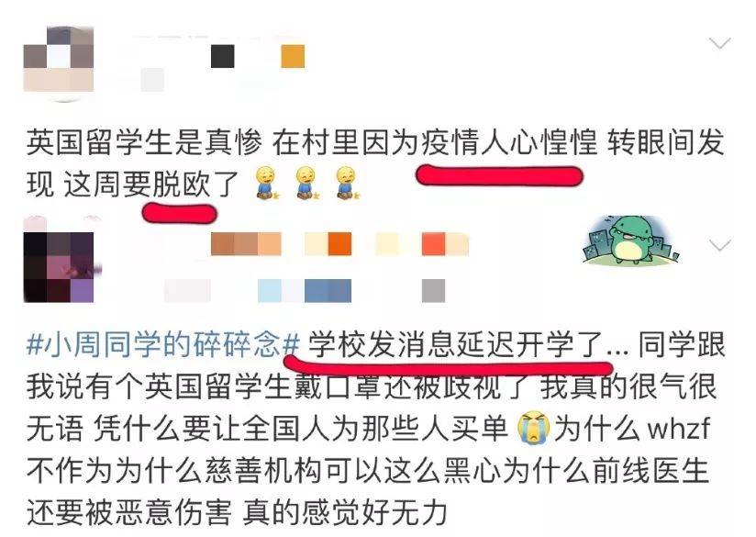Tap the blue blurred info under second username
The image size is (756, 537).
(x=305, y=290)
